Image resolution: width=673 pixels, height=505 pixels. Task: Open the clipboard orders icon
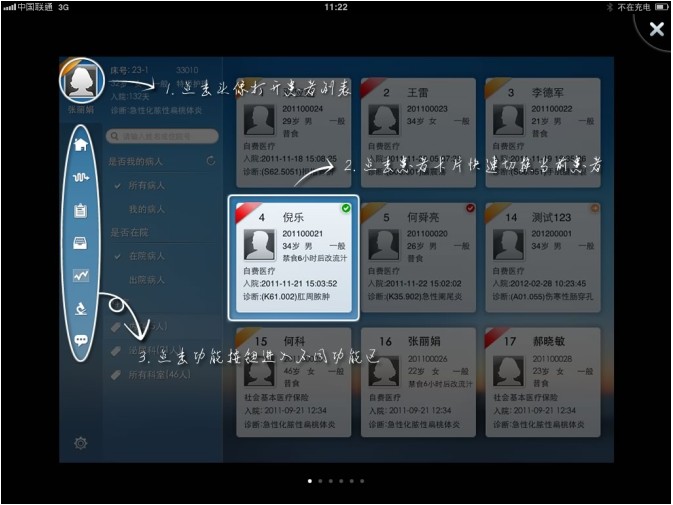[x=81, y=210]
